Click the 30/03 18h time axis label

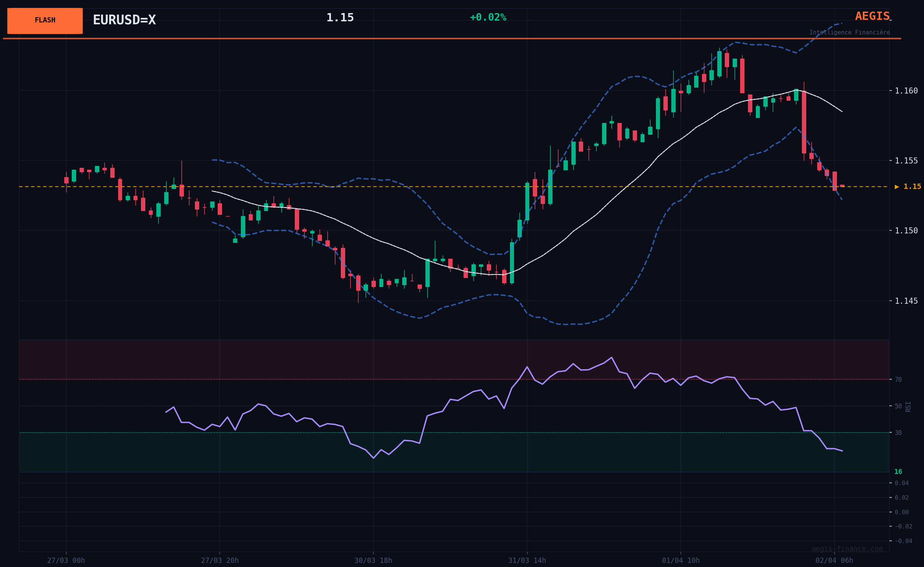373,561
